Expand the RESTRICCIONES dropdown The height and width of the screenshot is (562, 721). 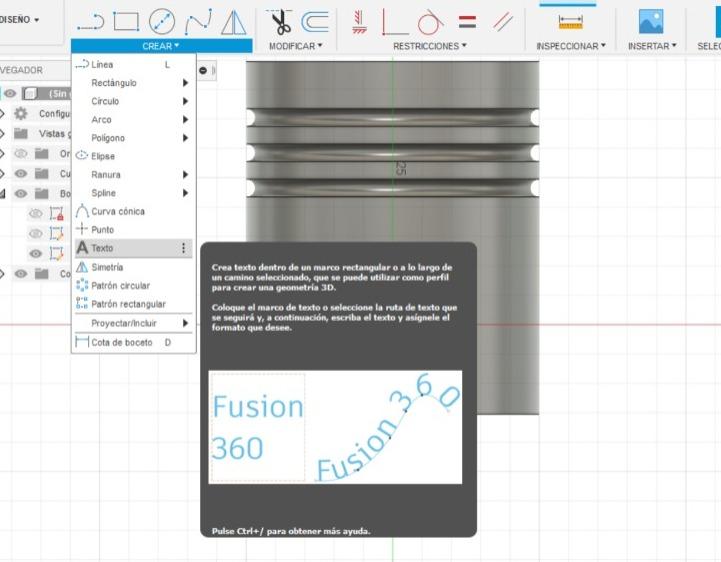tap(430, 46)
